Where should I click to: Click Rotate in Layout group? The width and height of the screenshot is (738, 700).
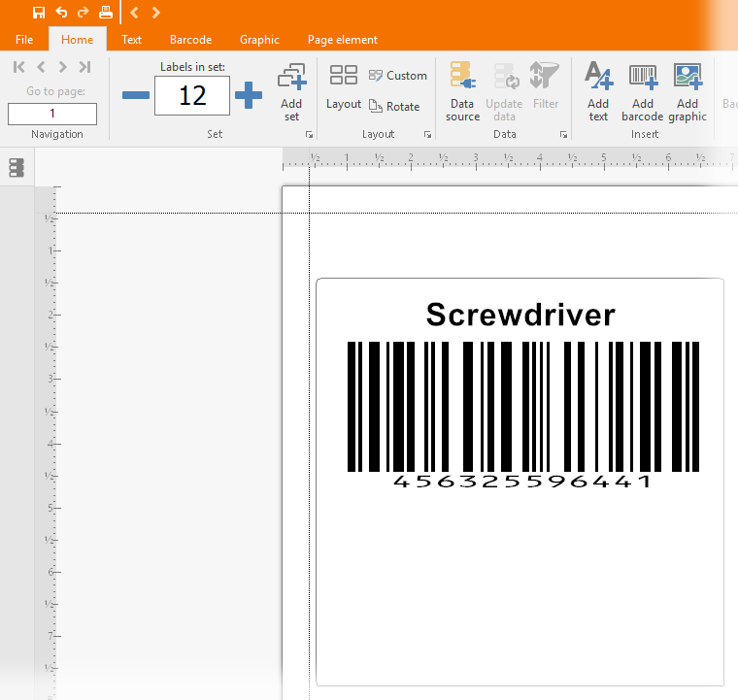pos(394,107)
